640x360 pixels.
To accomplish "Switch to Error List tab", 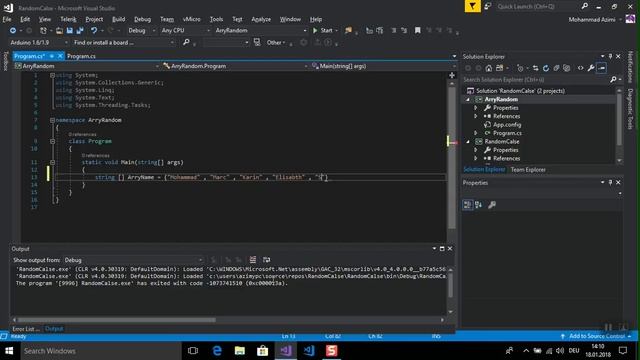I will click(26, 329).
